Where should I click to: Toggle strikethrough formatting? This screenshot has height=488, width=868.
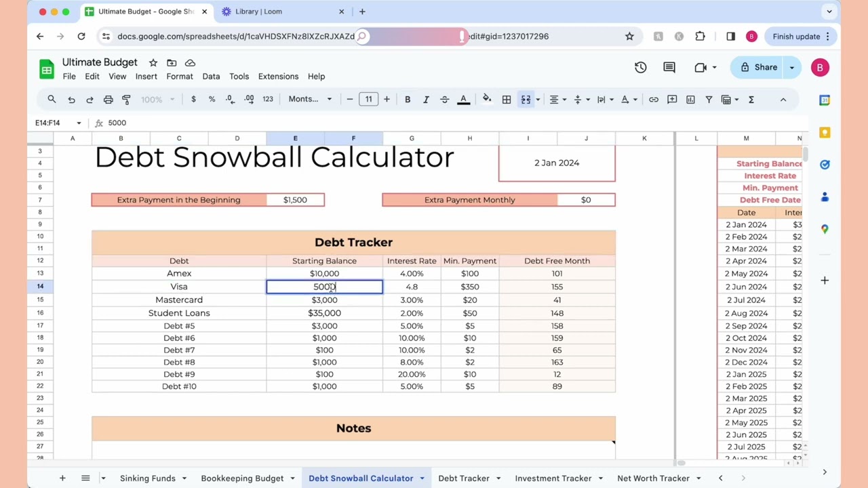(444, 100)
